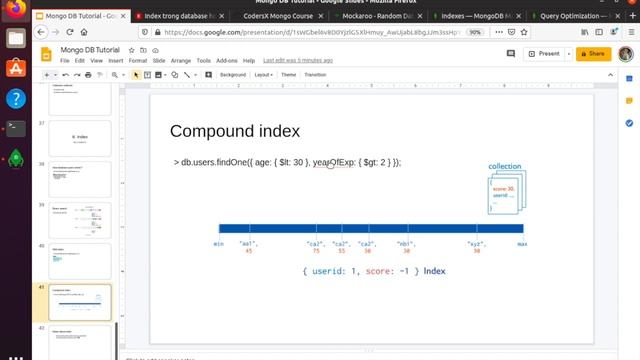The image size is (640, 360).
Task: Open the Format menu
Action: (x=138, y=60)
